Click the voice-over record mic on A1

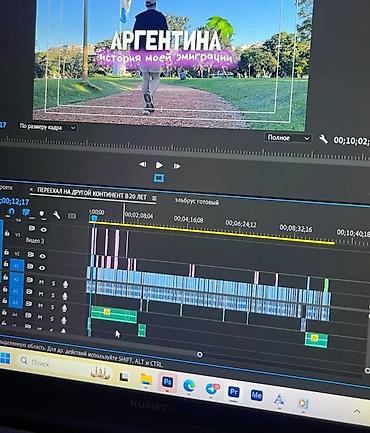(65, 284)
